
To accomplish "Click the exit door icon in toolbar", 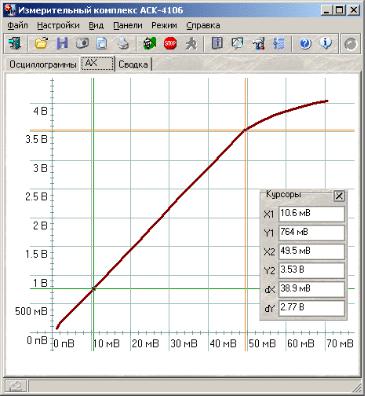I will [x=14, y=44].
